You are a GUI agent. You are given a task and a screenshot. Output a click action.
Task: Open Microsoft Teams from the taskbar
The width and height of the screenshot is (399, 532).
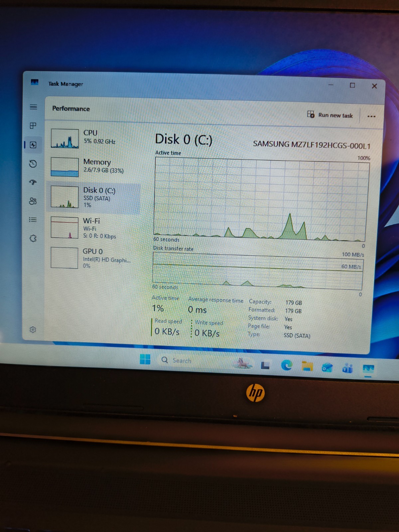347,368
